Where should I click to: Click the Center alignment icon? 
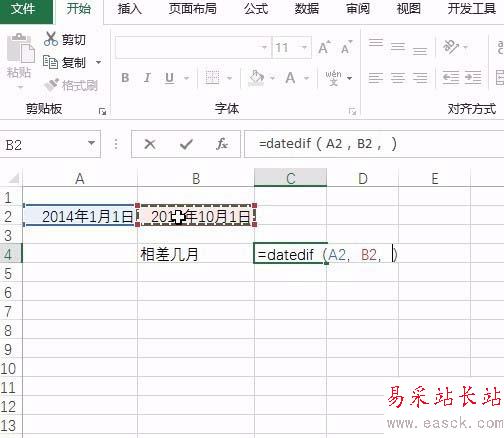click(398, 78)
